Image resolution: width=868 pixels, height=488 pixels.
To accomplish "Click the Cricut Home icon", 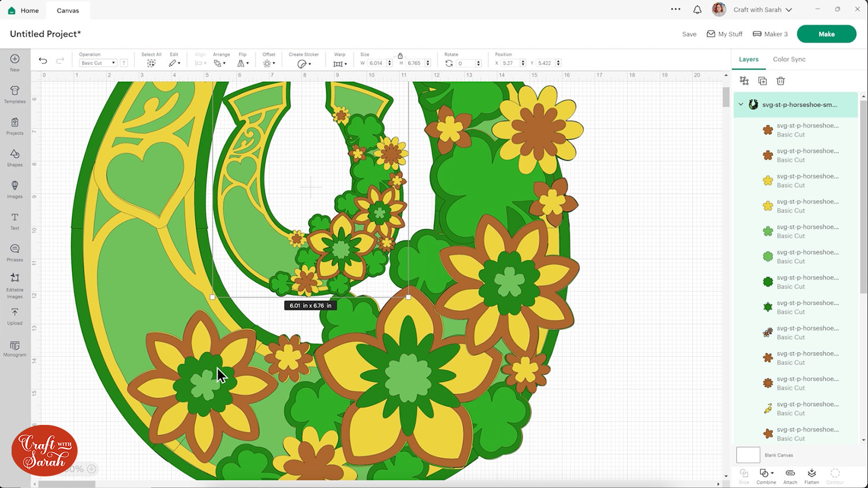I will 12,10.
